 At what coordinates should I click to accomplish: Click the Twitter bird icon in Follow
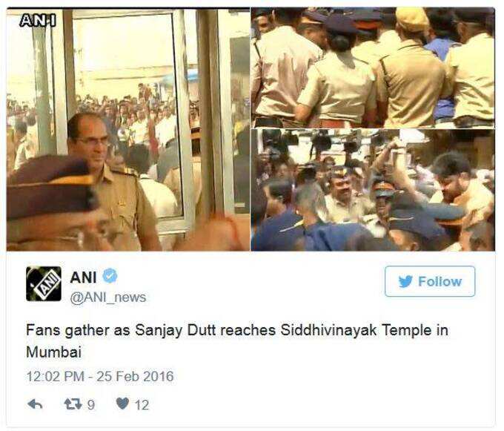[x=405, y=281]
